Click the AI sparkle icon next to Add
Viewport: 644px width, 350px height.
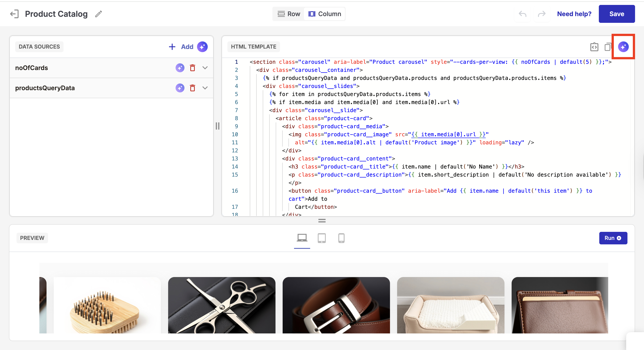202,47
